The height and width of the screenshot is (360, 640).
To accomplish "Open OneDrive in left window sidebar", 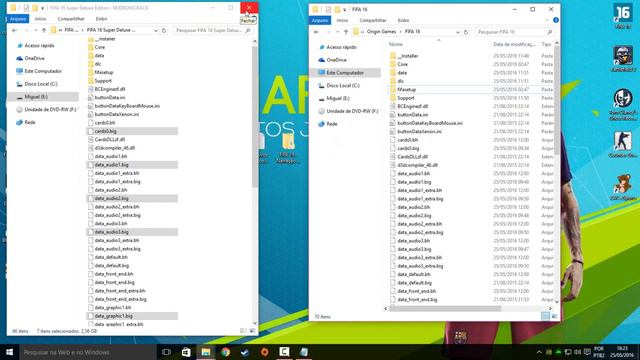I will (x=34, y=58).
